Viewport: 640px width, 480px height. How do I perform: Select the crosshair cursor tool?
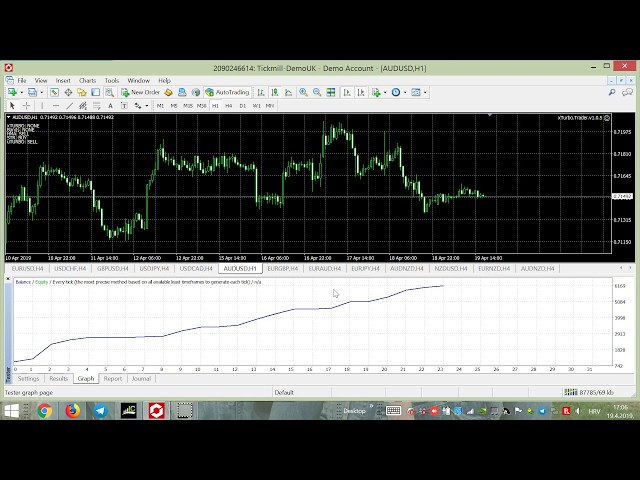click(x=26, y=105)
